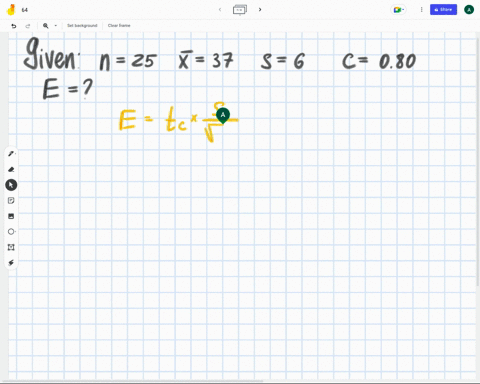This screenshot has height=384, width=480.
Task: Open the more options menu
Action: click(421, 10)
